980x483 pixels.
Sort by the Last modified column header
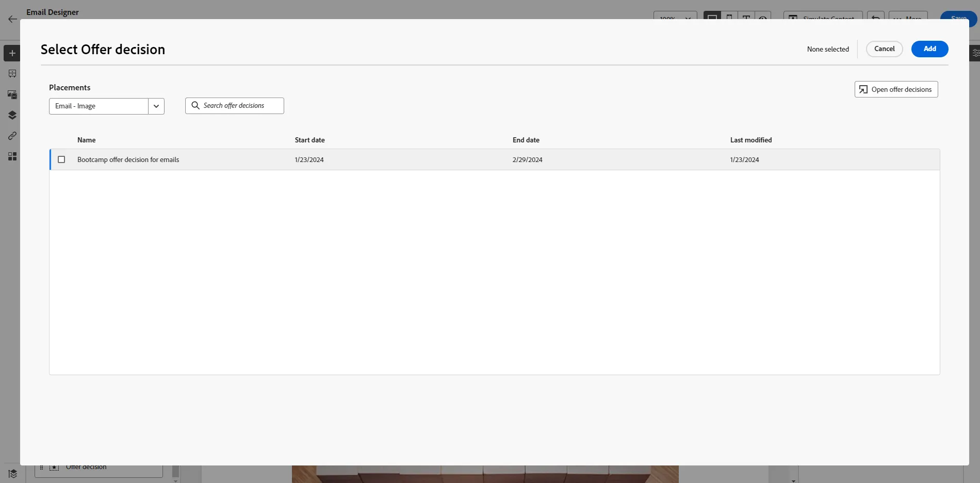tap(750, 140)
